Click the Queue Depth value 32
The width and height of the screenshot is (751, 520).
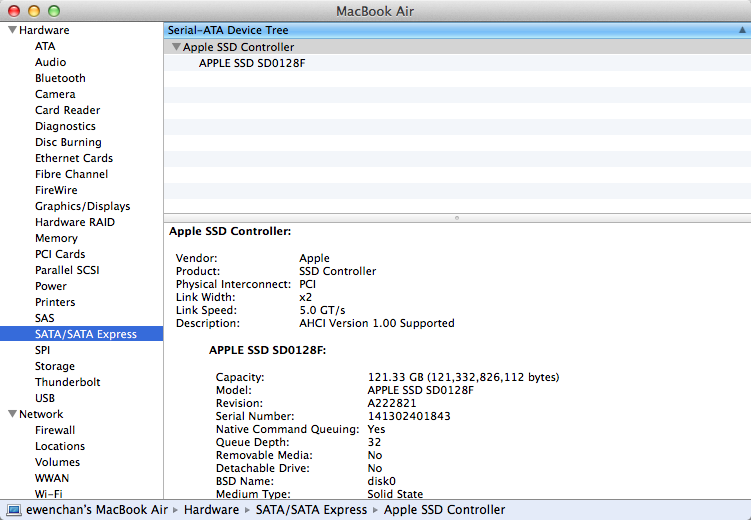[x=374, y=442]
